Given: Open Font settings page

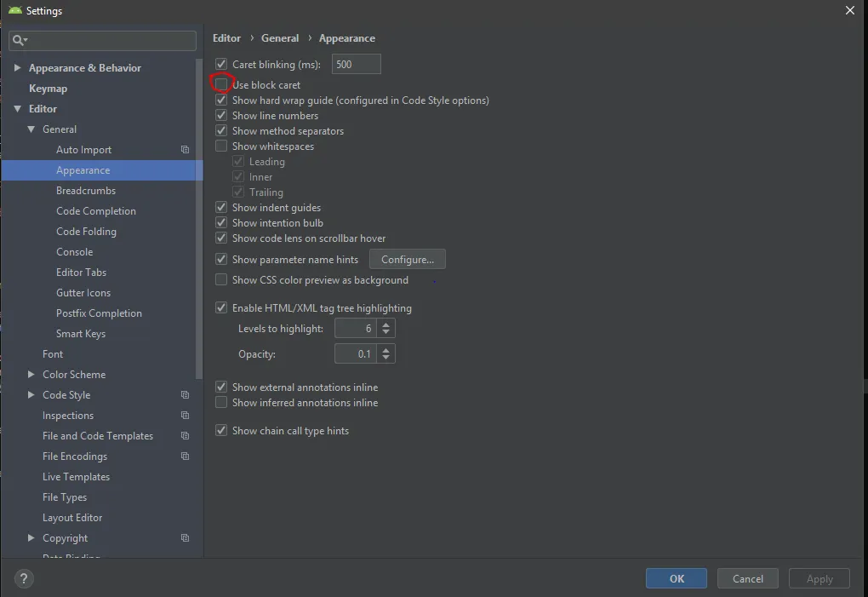Looking at the screenshot, I should 53,354.
